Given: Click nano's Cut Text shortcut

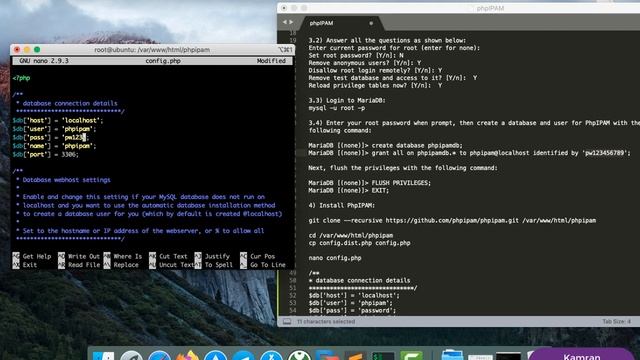Looking at the screenshot, I should point(168,256).
